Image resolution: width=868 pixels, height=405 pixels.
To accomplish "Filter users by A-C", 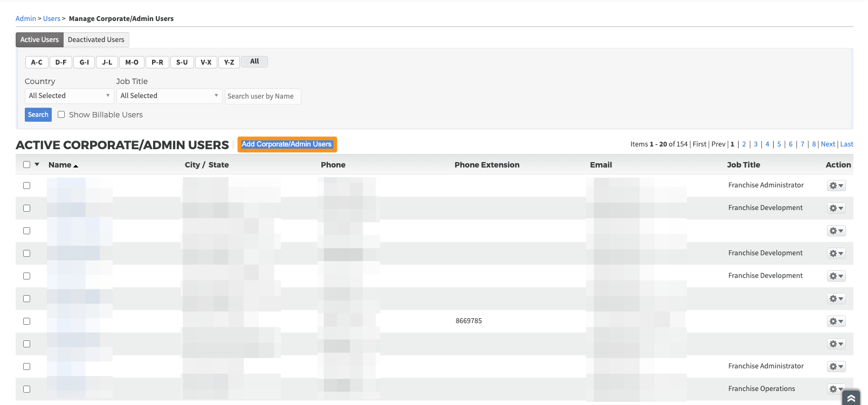I will [37, 62].
